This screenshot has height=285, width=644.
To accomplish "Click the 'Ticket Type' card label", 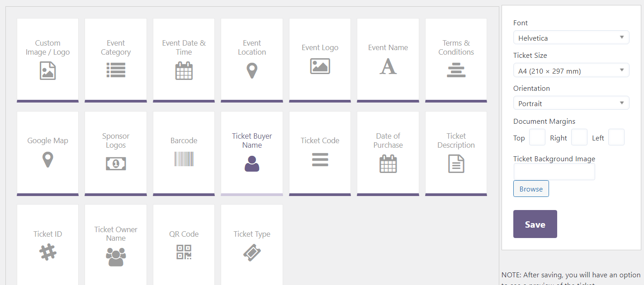I will tap(252, 234).
